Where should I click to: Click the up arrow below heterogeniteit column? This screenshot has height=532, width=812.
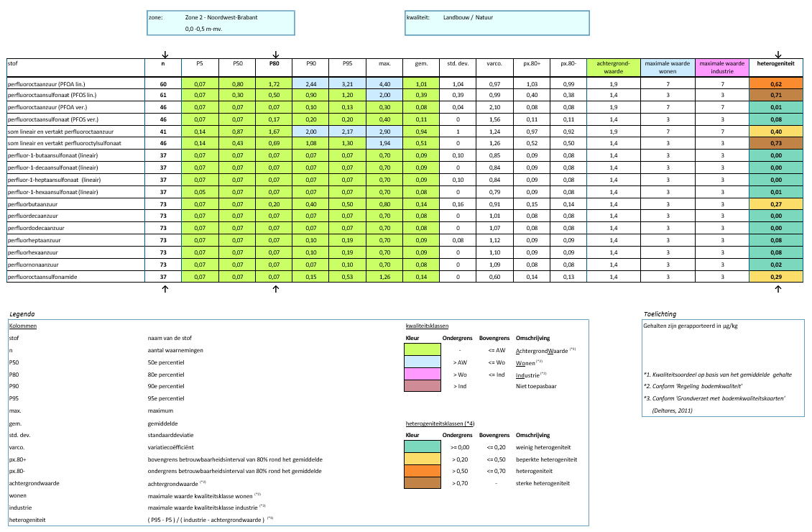tap(778, 289)
